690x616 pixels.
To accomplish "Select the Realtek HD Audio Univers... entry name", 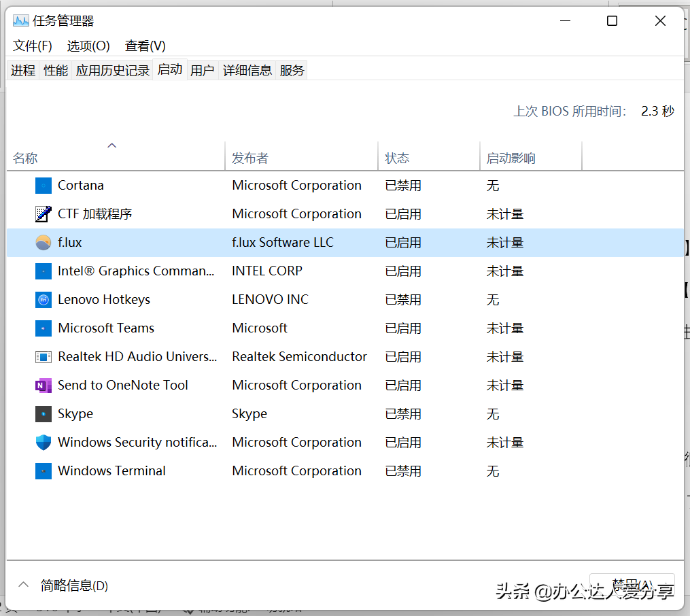I will click(137, 357).
